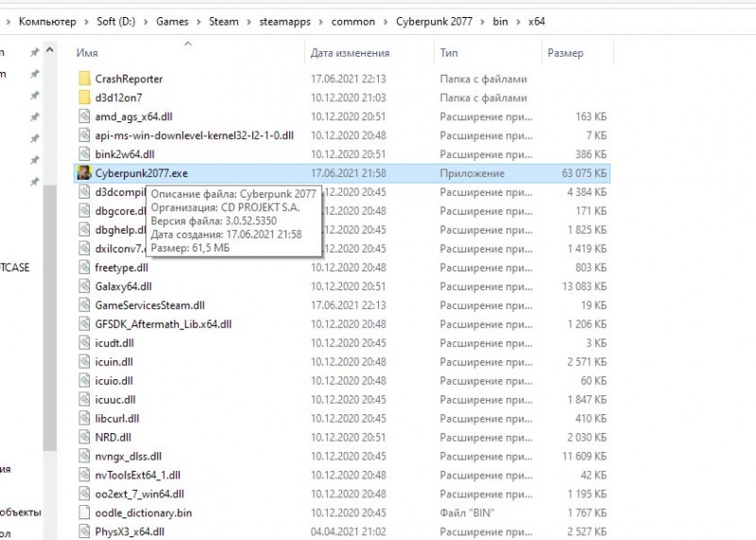The height and width of the screenshot is (540, 756).
Task: Click the navigation pane scrollbar thumb
Action: pos(50,319)
